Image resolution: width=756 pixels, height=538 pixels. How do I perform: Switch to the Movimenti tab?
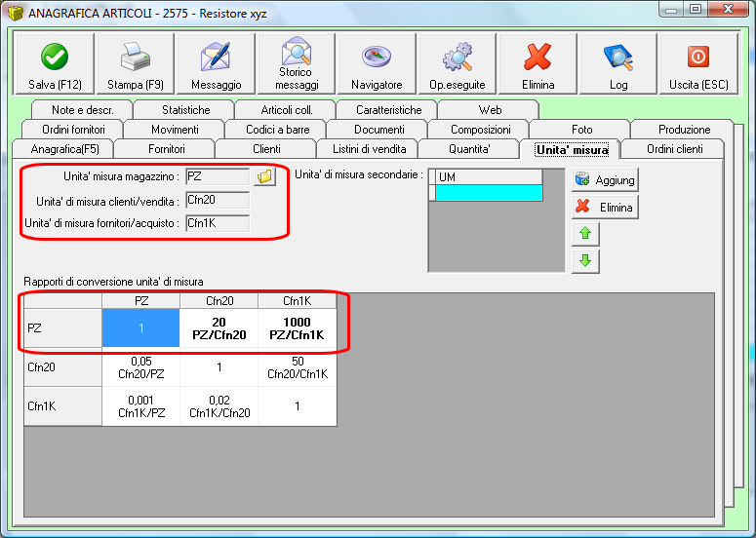tap(175, 129)
